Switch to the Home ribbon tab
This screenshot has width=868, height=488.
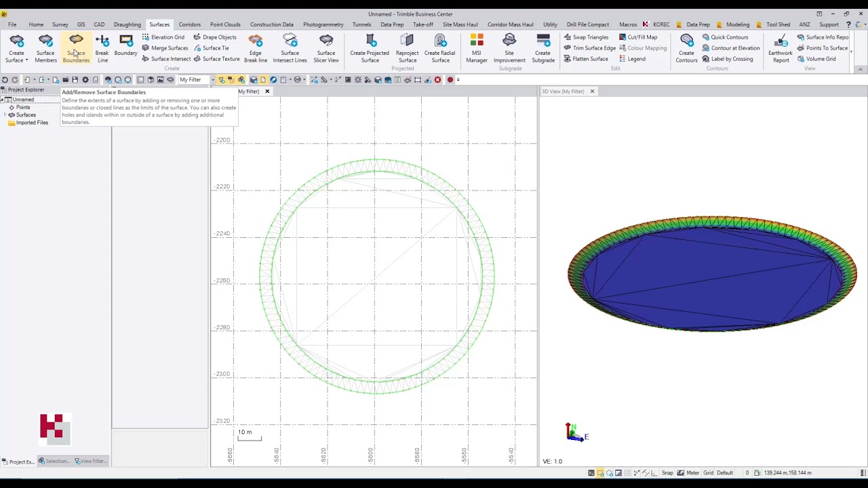pyautogui.click(x=36, y=24)
